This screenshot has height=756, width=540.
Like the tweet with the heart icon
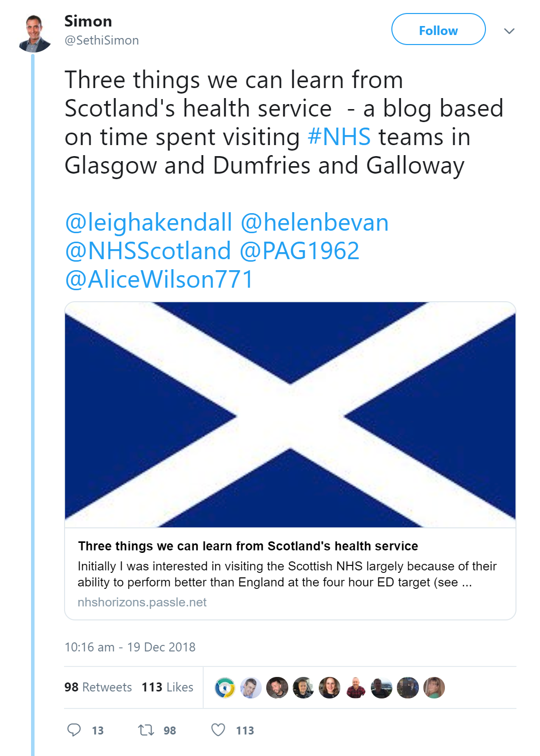[218, 730]
